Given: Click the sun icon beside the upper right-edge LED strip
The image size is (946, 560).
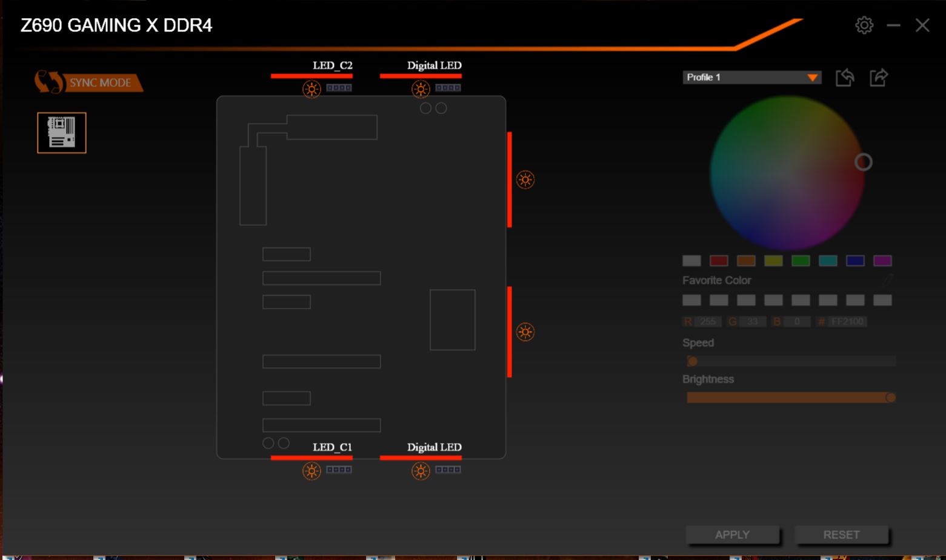Looking at the screenshot, I should [525, 179].
